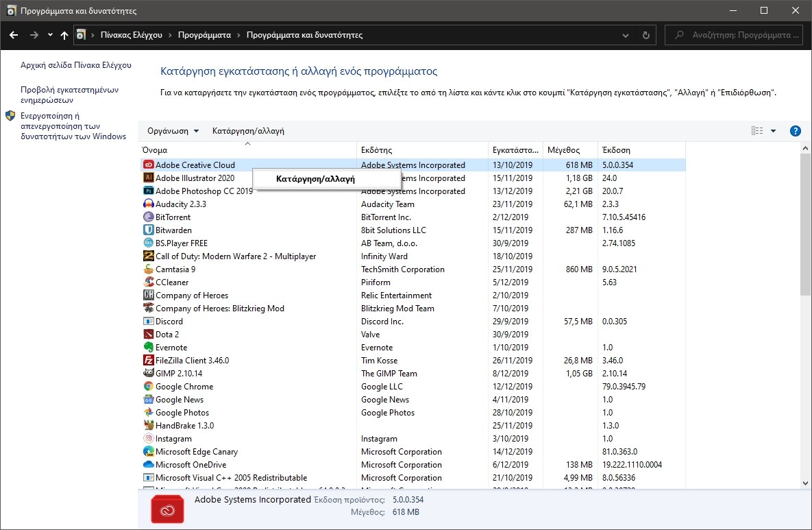Viewport: 812px width, 530px height.
Task: Go back with the back arrow
Action: pyautogui.click(x=14, y=35)
